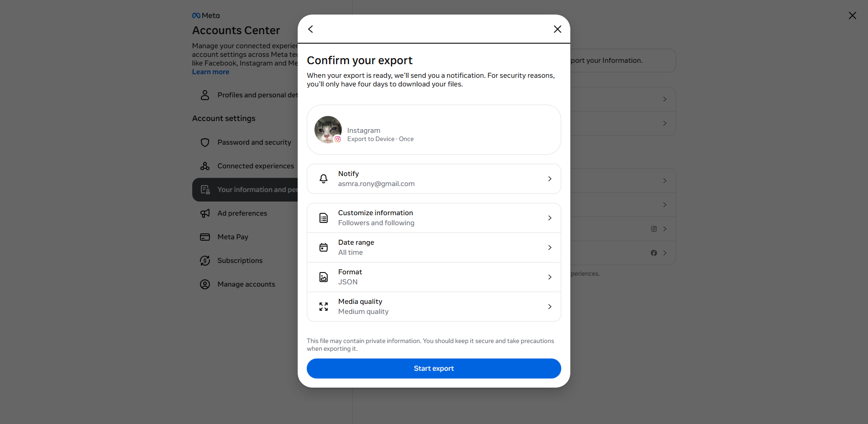
Task: Click the Instagram Export to Device card
Action: [x=434, y=130]
